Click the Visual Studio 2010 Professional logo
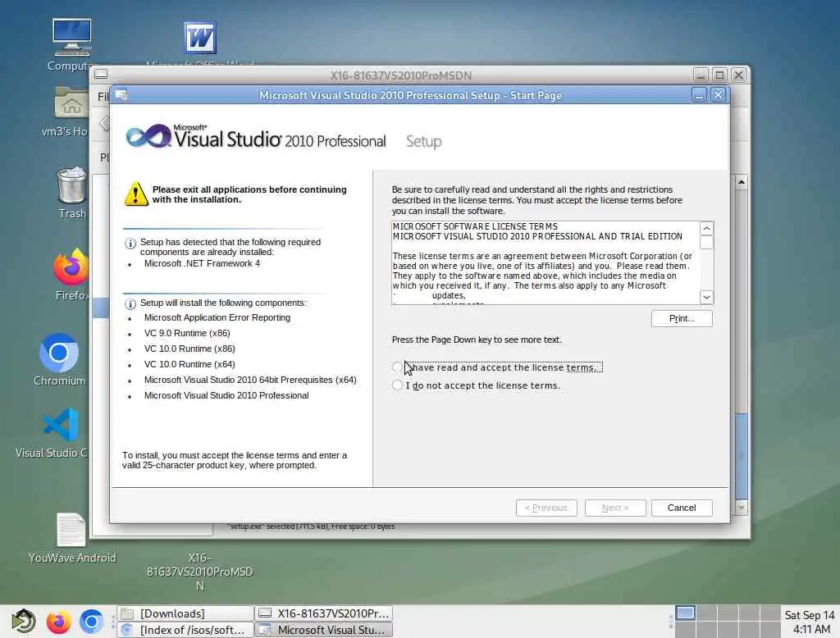This screenshot has width=840, height=638. 256,136
